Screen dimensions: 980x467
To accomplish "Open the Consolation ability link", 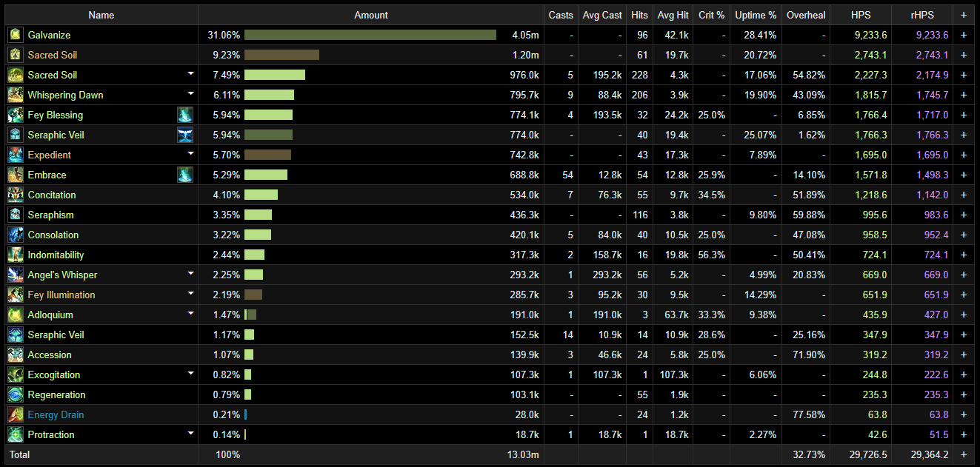I will [x=53, y=235].
